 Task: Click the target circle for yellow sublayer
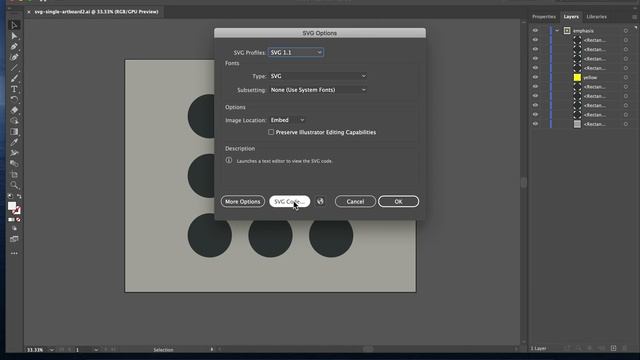[626, 78]
